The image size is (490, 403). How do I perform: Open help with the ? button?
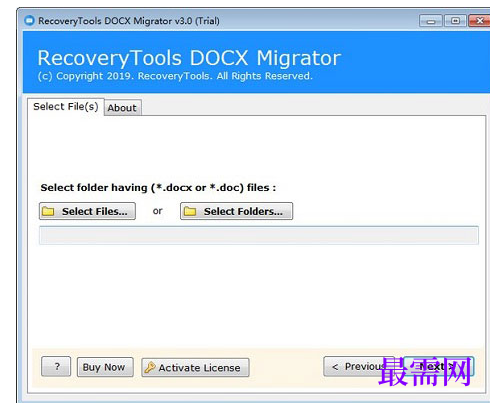click(x=56, y=366)
